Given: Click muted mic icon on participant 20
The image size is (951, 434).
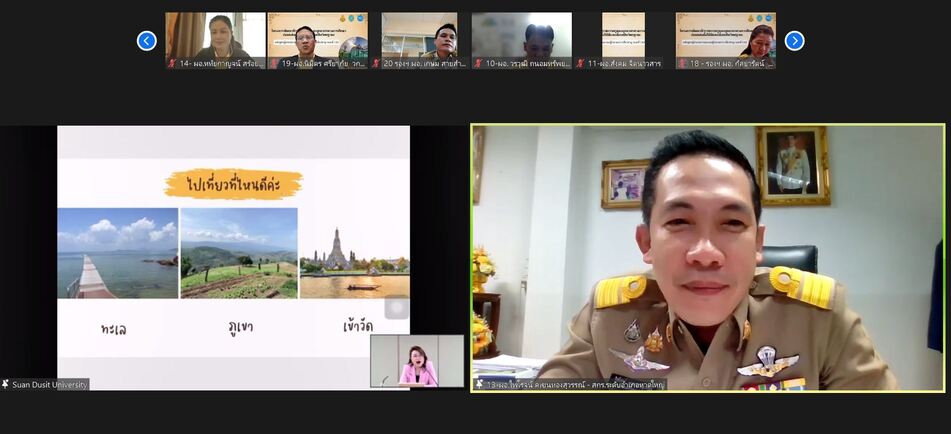Looking at the screenshot, I should pyautogui.click(x=376, y=63).
